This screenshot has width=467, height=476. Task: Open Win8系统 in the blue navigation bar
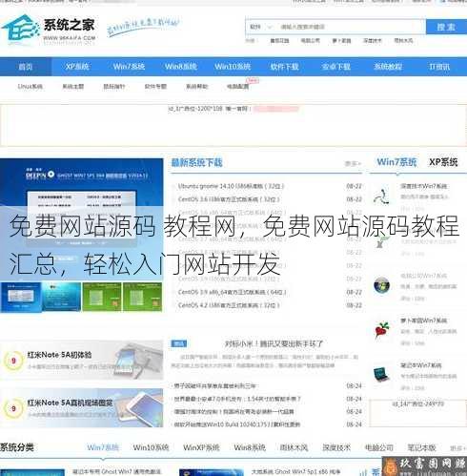(181, 67)
